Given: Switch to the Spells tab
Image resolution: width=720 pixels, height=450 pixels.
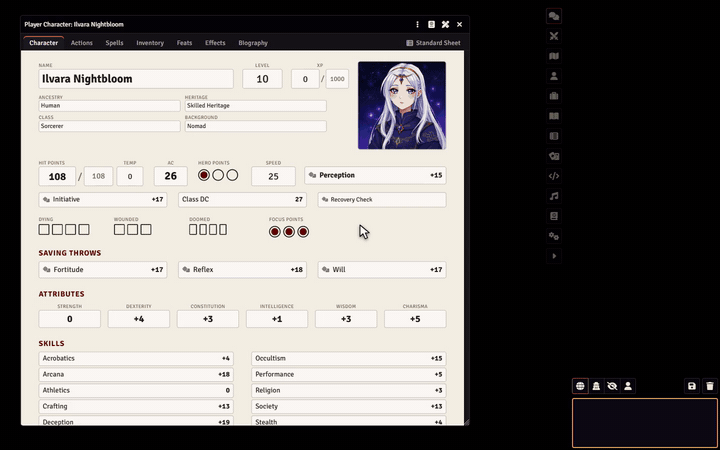Looking at the screenshot, I should click(x=114, y=43).
